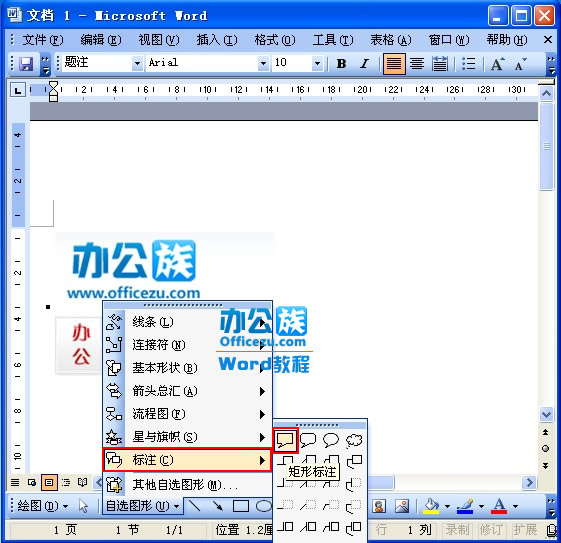Click the Bullets list icon
This screenshot has width=561, height=543.
pos(468,64)
